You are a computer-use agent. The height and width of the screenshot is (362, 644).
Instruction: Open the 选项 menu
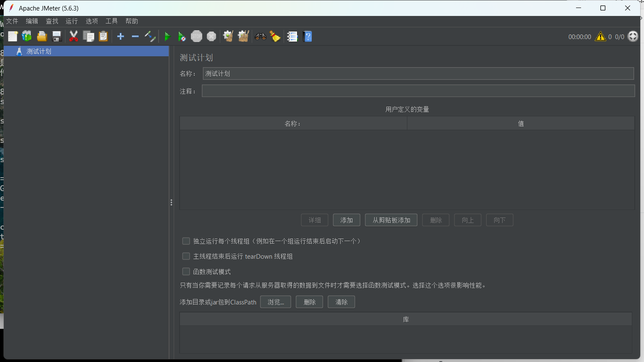tap(92, 21)
